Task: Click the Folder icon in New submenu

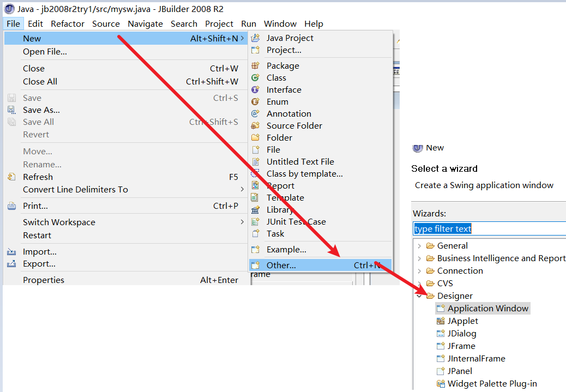Action: pos(256,137)
